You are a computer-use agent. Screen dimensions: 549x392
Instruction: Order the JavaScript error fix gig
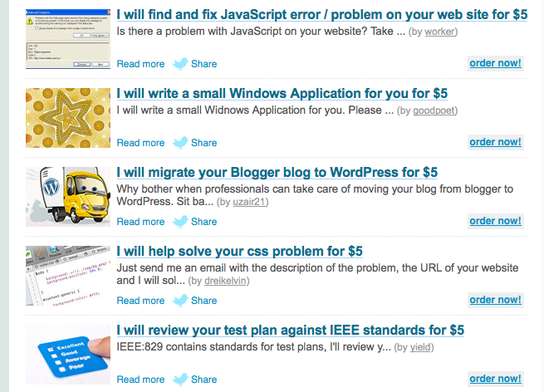pos(495,63)
